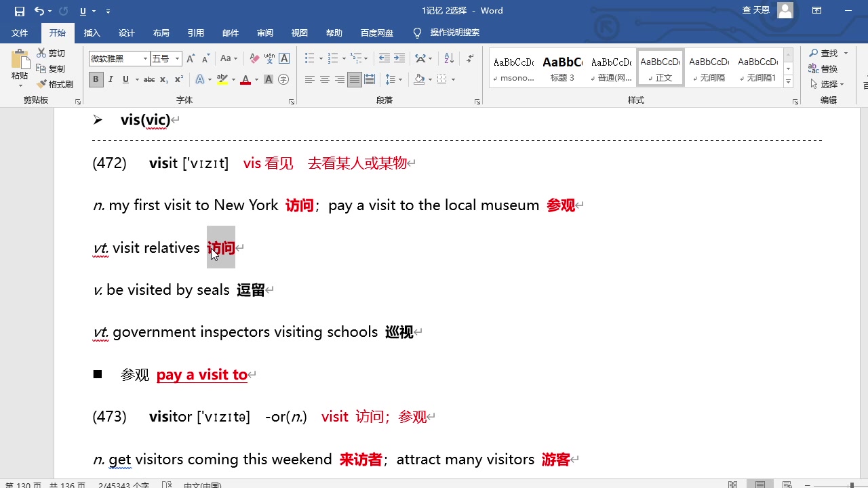The height and width of the screenshot is (488, 868).
Task: Click the Increase Indent icon
Action: (399, 59)
